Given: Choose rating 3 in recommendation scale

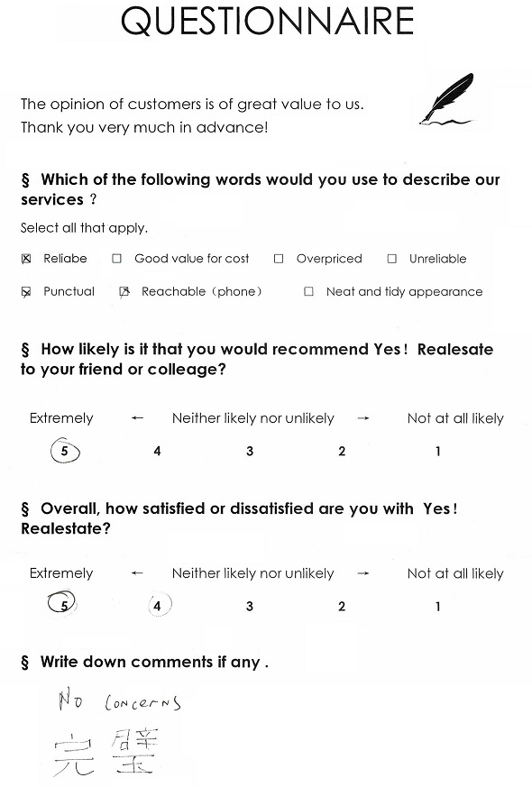Looking at the screenshot, I should (250, 452).
